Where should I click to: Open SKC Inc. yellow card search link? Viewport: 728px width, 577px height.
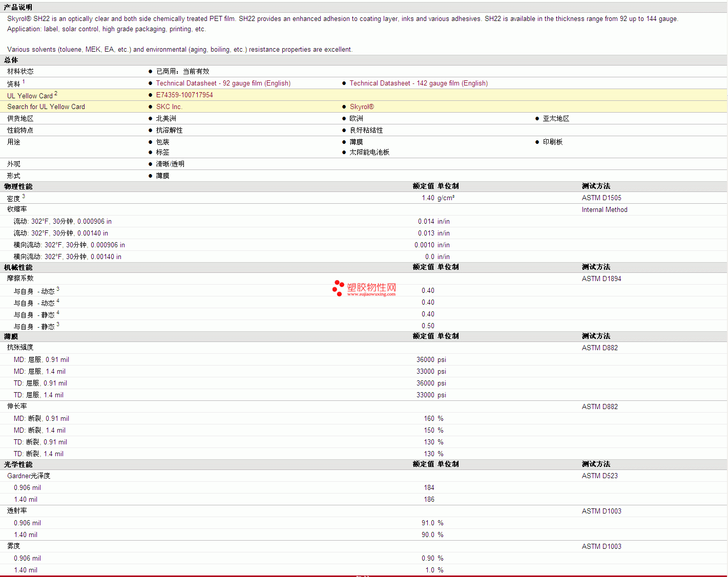(x=169, y=107)
